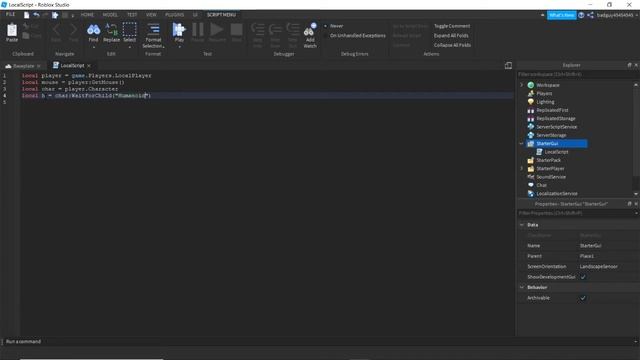Switch to the MODEL ribbon tab
Viewport: 640px width, 360px height.
tap(110, 15)
